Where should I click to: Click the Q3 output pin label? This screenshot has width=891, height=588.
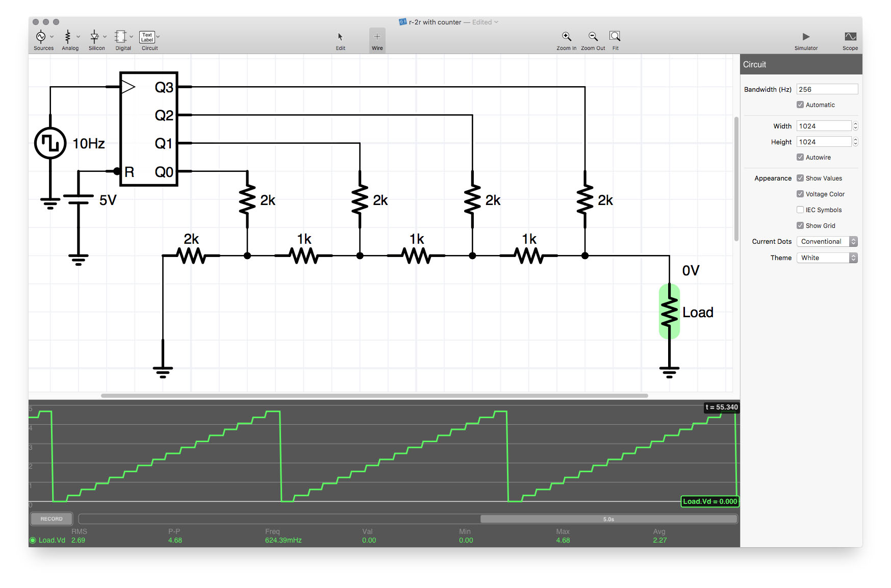tap(164, 87)
